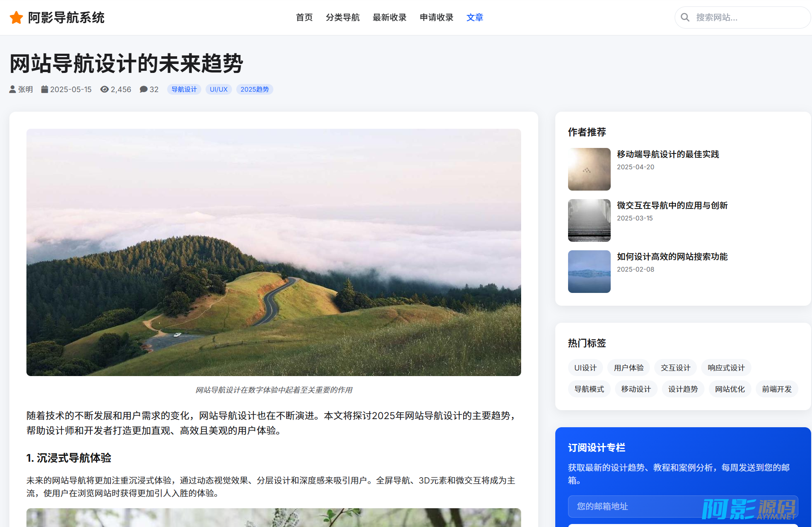Viewport: 812px width, 527px height.
Task: Select the 文章 navigation item
Action: tap(475, 17)
